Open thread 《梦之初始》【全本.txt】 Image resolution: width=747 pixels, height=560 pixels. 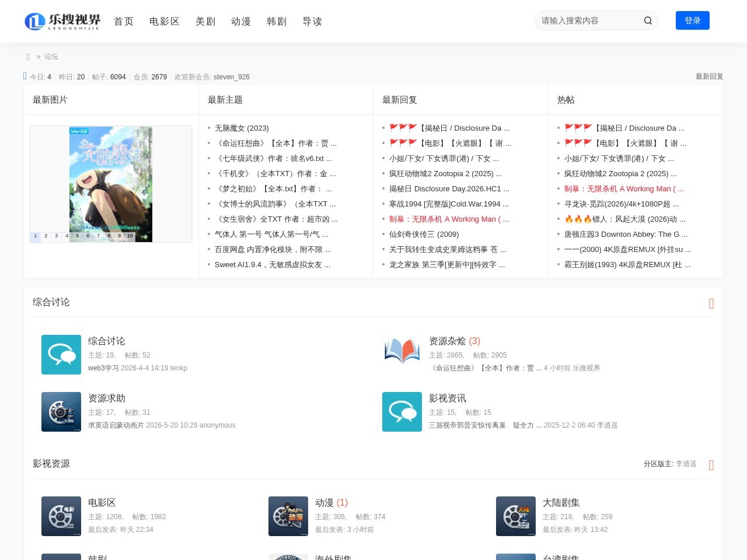273,188
